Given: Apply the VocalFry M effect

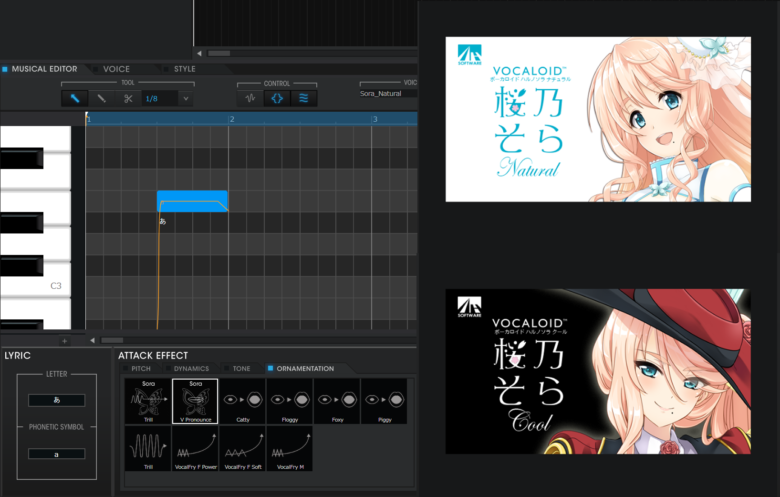Looking at the screenshot, I should (x=290, y=448).
